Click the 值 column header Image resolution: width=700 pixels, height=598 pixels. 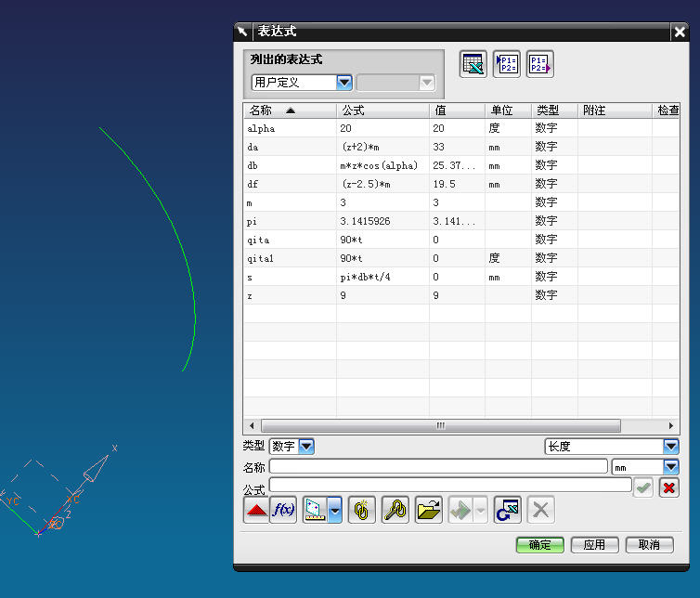click(x=457, y=110)
